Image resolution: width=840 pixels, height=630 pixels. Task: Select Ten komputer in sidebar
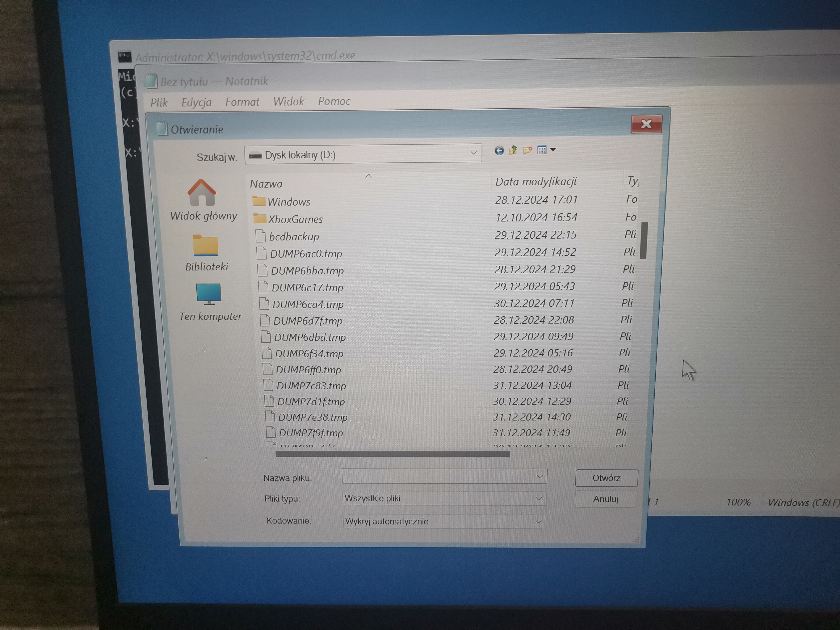click(209, 302)
